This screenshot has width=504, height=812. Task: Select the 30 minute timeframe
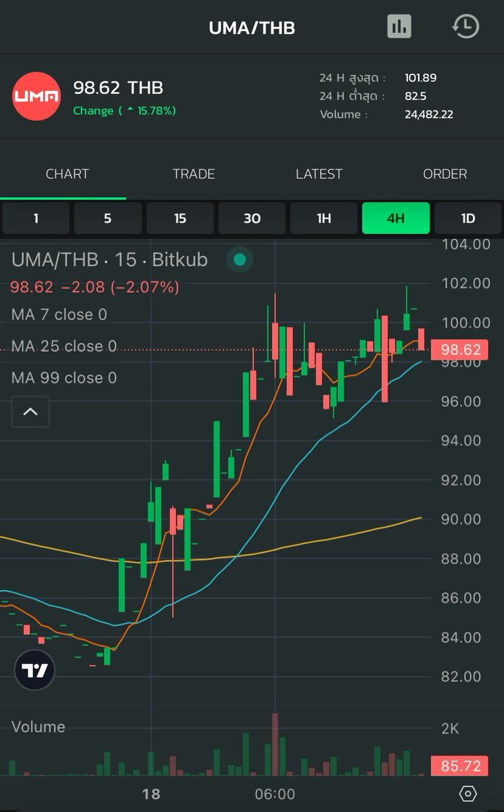[x=252, y=218]
